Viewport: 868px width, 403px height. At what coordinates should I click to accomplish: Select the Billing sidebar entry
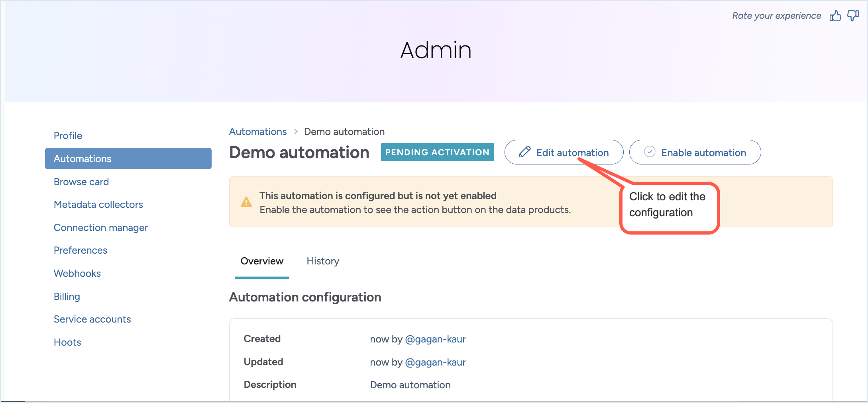[x=67, y=296]
